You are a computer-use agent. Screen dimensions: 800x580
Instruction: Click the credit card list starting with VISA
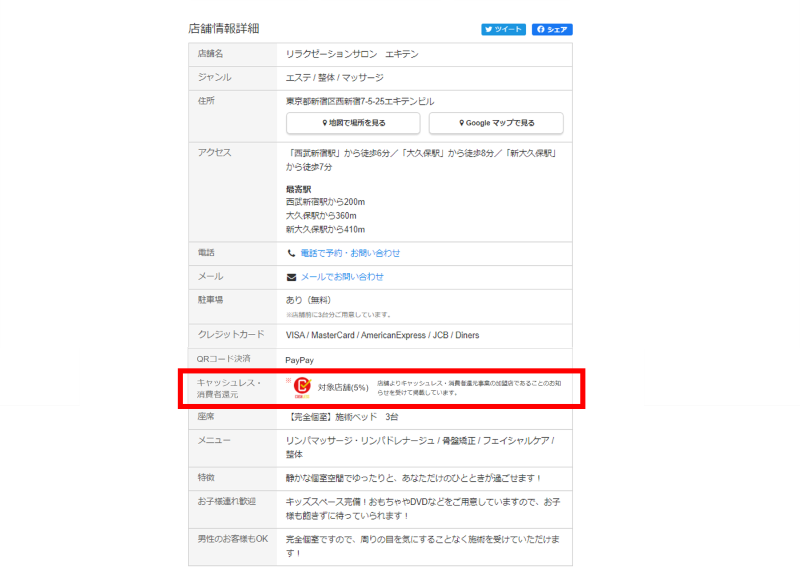pyautogui.click(x=381, y=336)
